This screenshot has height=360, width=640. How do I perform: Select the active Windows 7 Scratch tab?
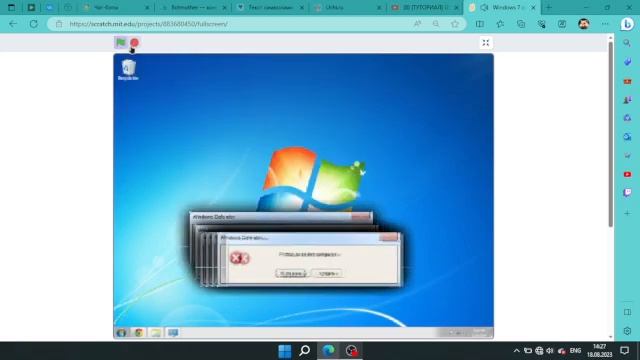click(x=502, y=7)
